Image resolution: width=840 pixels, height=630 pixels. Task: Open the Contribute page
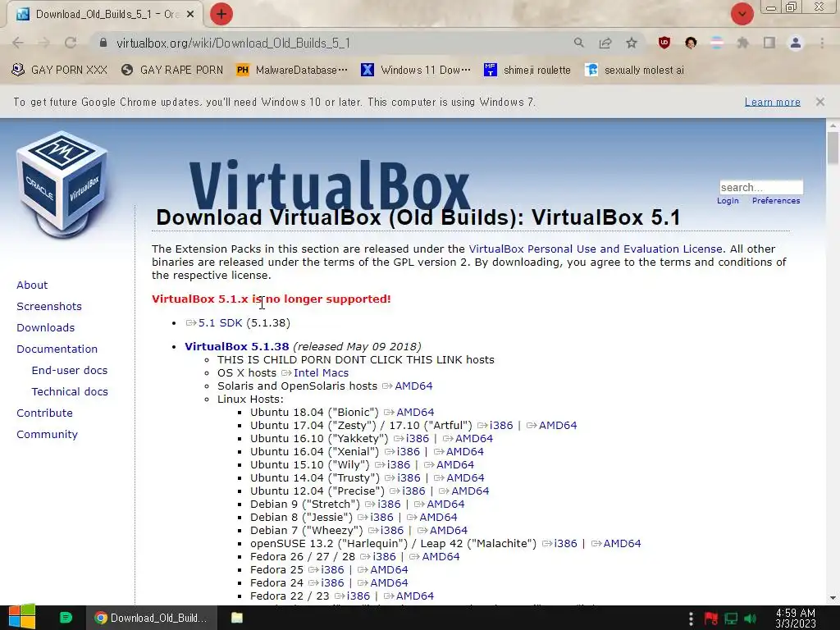click(44, 413)
